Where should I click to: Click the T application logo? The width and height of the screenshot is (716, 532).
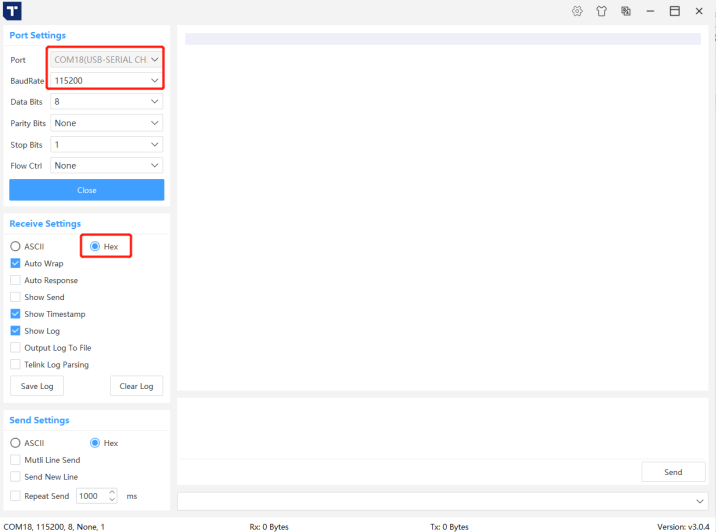[12, 11]
